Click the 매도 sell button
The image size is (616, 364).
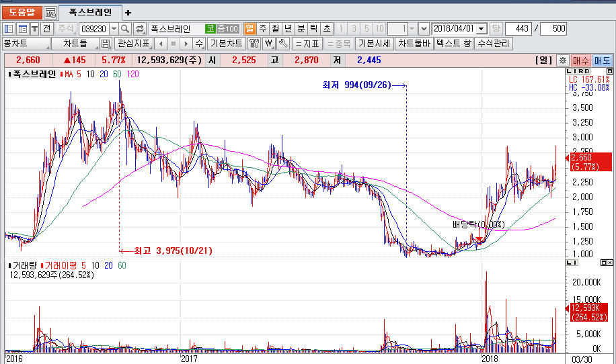click(602, 60)
